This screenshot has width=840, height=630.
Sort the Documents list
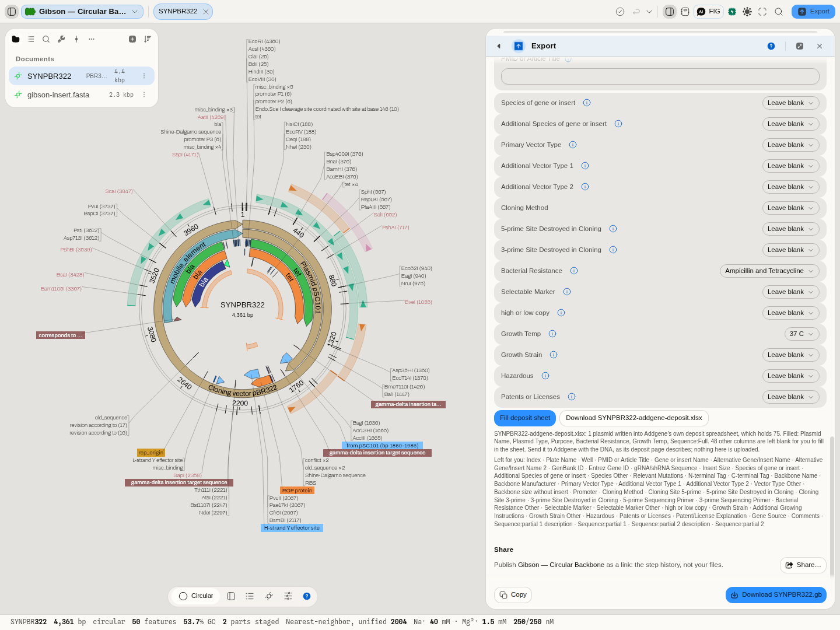148,39
